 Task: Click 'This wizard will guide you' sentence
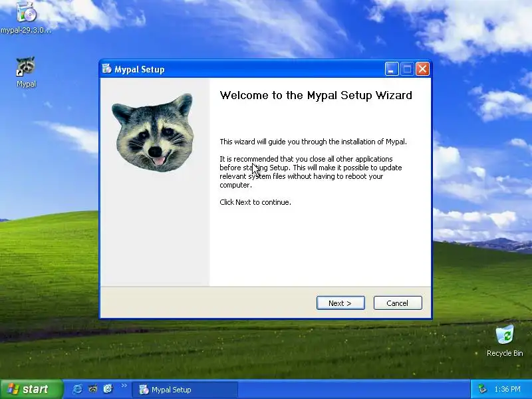click(x=313, y=142)
